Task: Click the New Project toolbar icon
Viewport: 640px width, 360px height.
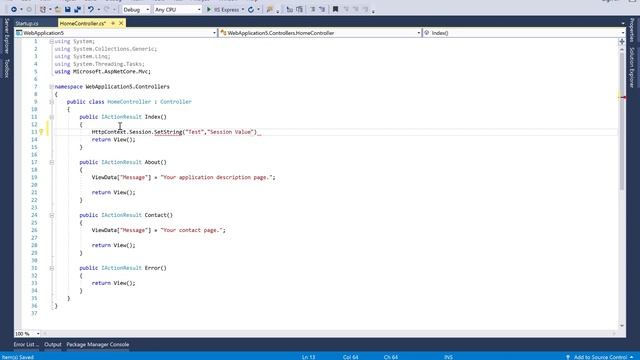Action: (42, 9)
